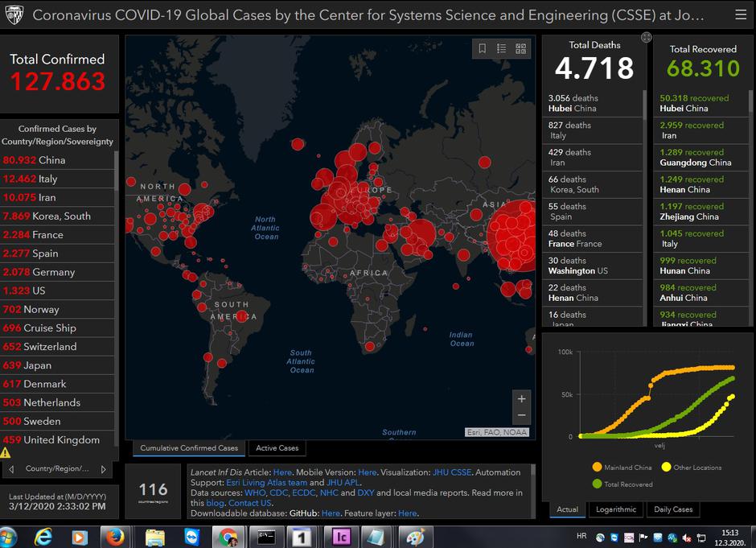The width and height of the screenshot is (756, 548).
Task: Zoom in on the map with plus button
Action: pos(521,398)
